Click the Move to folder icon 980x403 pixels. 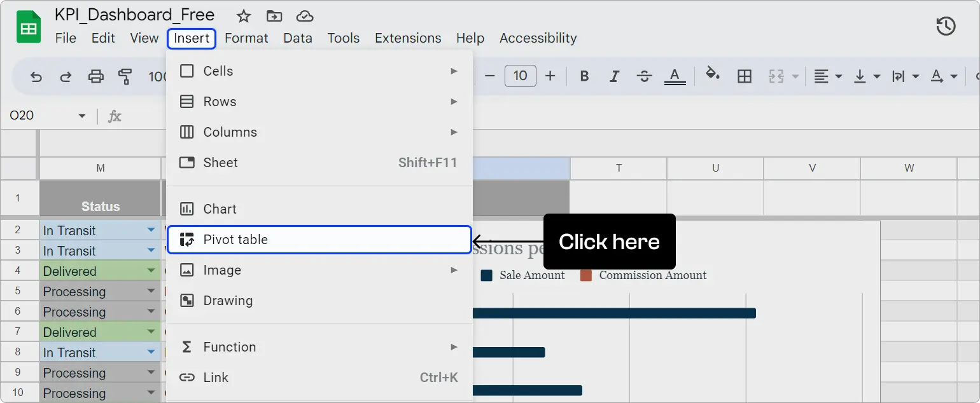(x=274, y=16)
